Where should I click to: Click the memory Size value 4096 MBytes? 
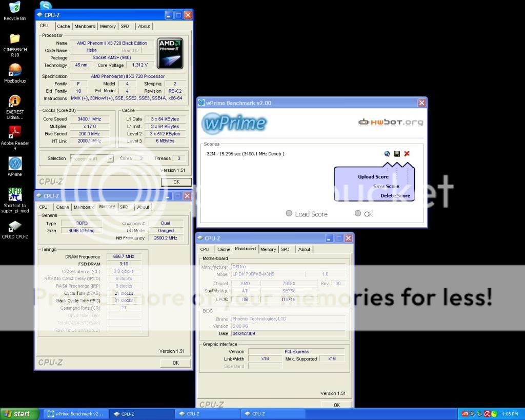click(x=82, y=230)
